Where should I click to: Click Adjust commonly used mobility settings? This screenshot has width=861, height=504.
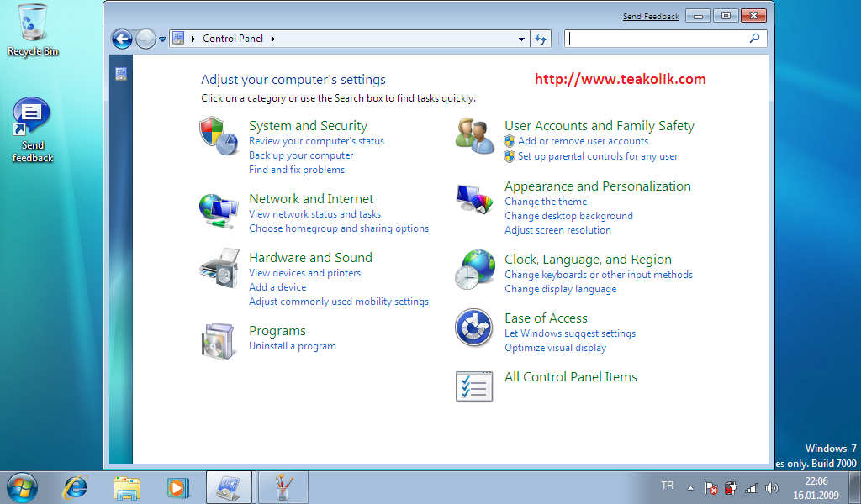(x=339, y=301)
